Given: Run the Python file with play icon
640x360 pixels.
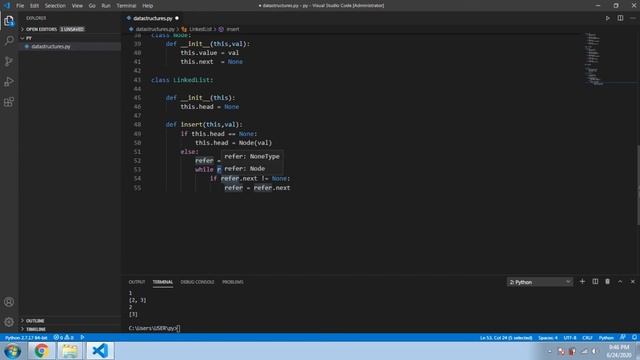Looking at the screenshot, I should pyautogui.click(x=608, y=18).
